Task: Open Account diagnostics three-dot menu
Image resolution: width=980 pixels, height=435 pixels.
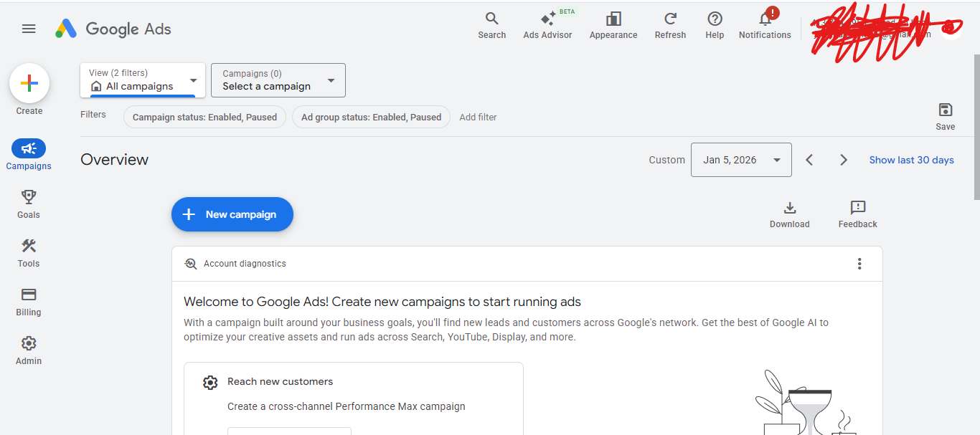Action: (859, 264)
